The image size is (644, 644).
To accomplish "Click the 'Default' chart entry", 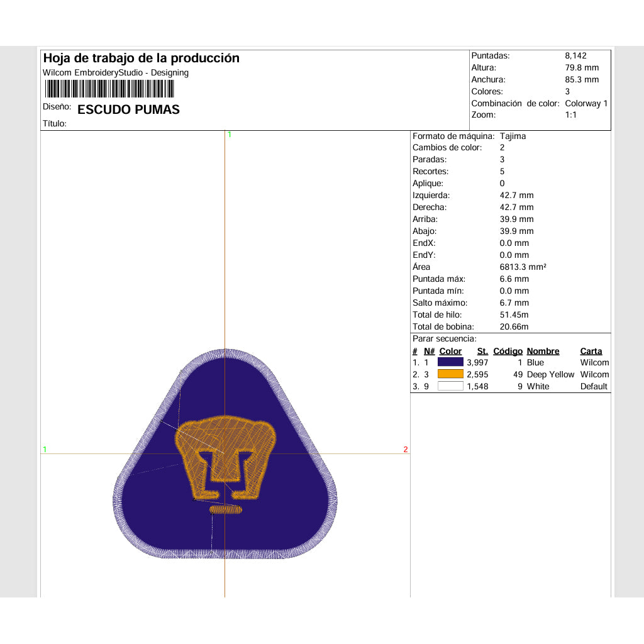I will 594,386.
